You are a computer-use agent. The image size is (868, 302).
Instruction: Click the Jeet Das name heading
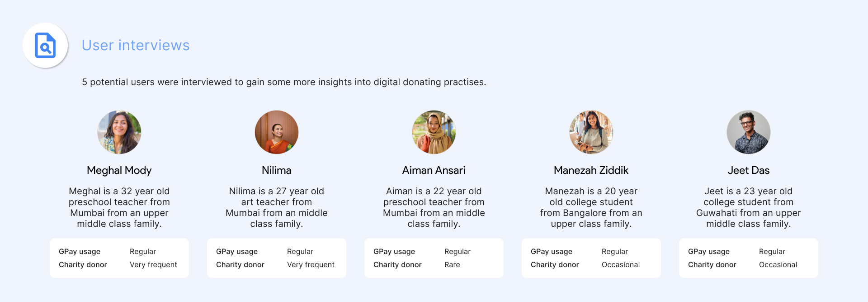point(749,171)
